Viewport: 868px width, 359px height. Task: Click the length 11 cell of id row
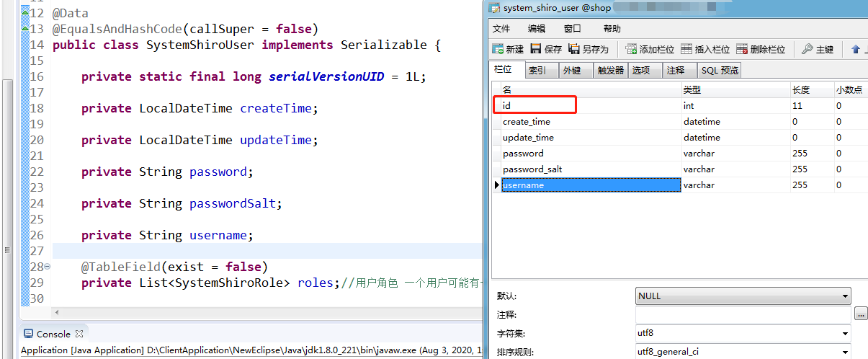pos(812,105)
